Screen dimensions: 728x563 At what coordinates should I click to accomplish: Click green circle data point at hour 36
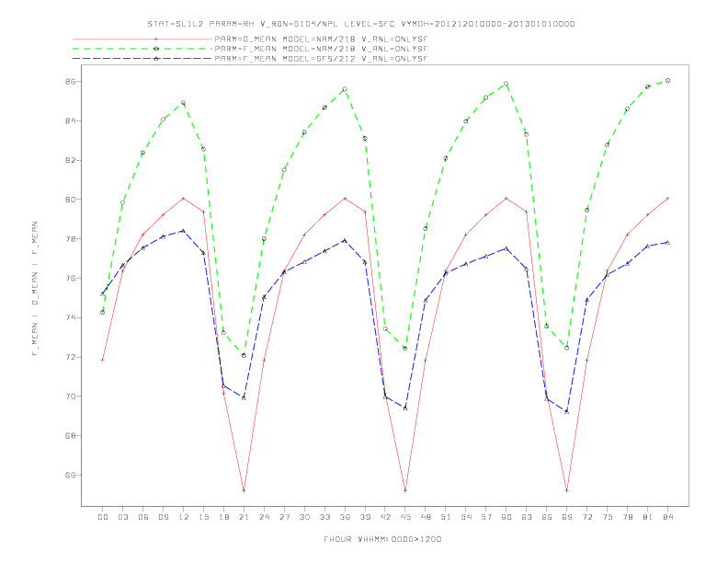tap(345, 89)
